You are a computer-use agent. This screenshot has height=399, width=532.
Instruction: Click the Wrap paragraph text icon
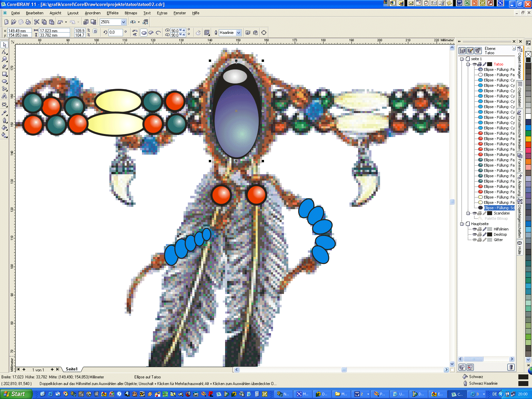click(x=207, y=33)
